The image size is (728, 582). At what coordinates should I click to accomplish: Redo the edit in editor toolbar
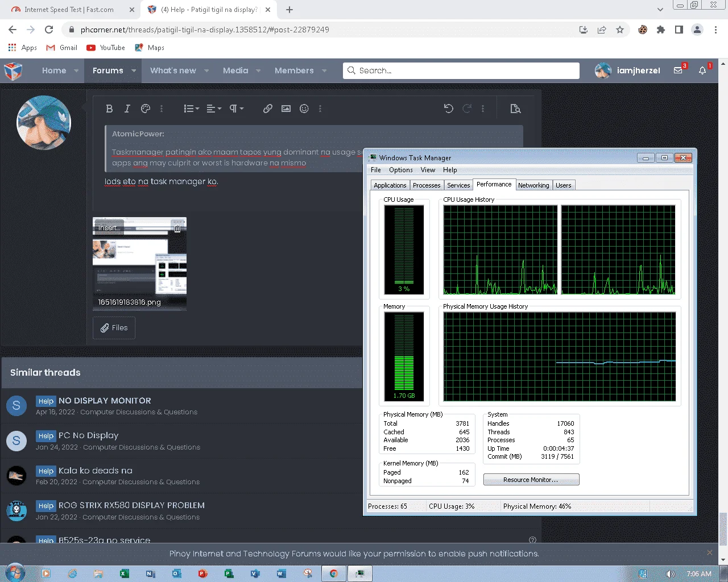(467, 109)
